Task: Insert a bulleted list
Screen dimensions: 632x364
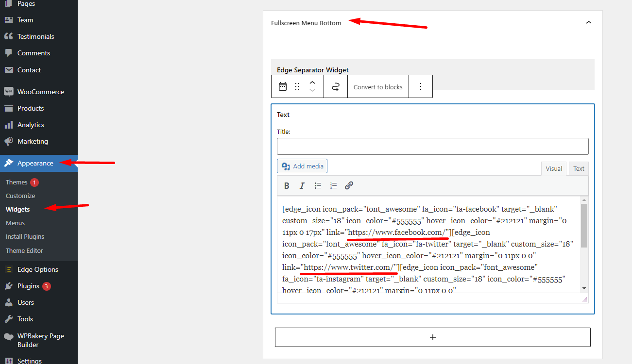Action: [318, 185]
